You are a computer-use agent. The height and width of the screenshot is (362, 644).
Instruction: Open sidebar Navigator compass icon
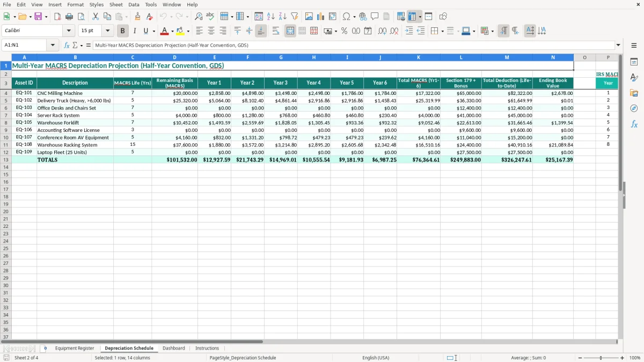(x=634, y=108)
